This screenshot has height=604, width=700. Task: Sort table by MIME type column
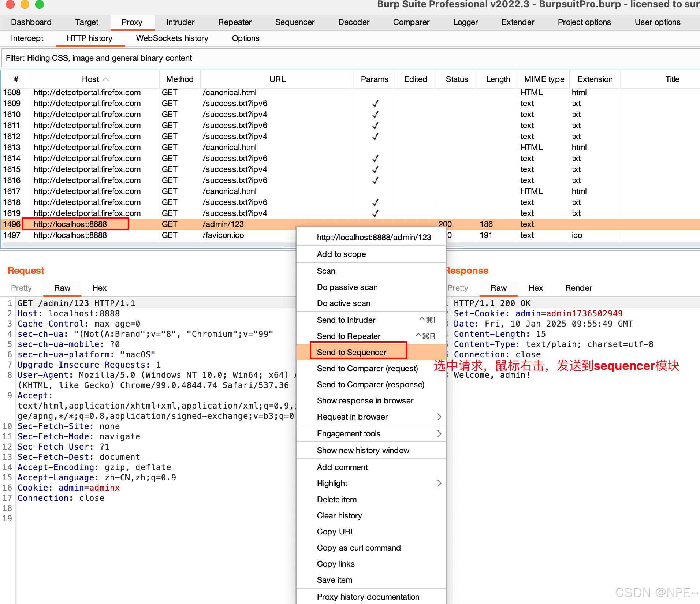(544, 79)
